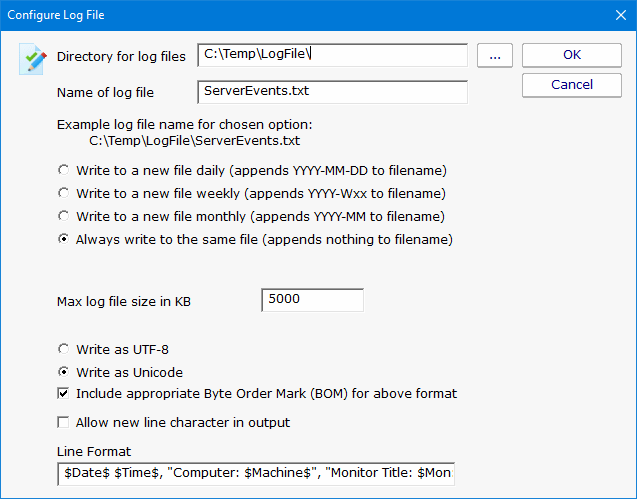637x499 pixels.
Task: Disable the Byte Order Mark checkbox
Action: tap(64, 394)
